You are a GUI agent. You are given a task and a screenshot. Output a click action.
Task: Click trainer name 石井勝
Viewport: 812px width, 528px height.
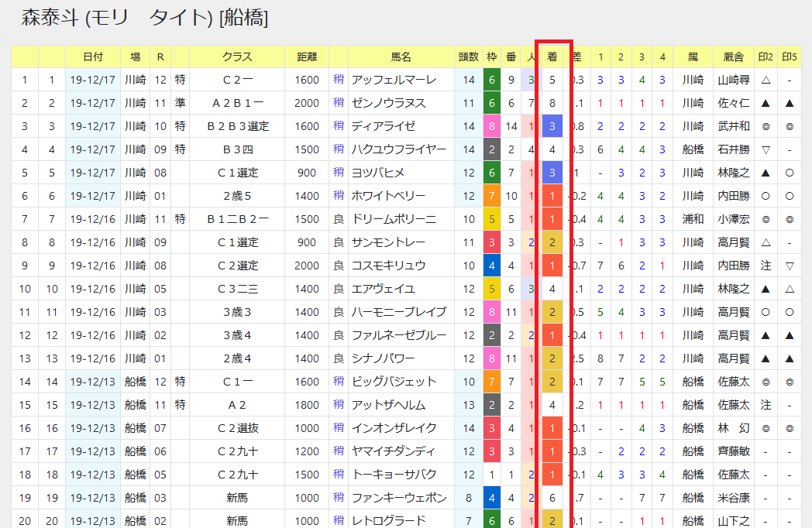[733, 149]
